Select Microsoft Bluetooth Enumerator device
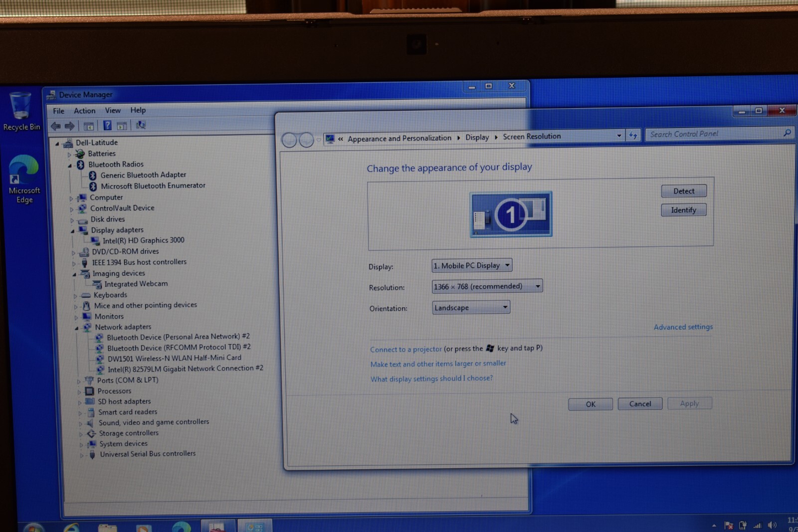Image resolution: width=798 pixels, height=532 pixels. pos(153,185)
